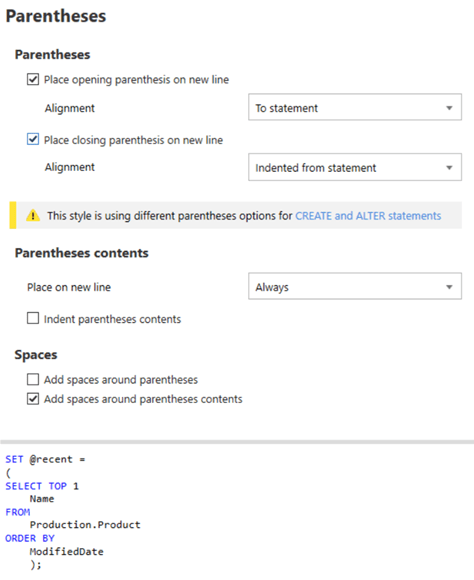Click the Place opening parenthesis label text
Viewport: 474px width, 580px height.
tap(136, 80)
